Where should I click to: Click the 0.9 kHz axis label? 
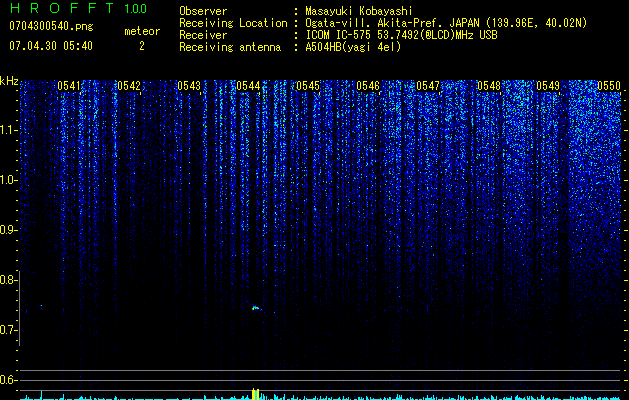coord(8,230)
